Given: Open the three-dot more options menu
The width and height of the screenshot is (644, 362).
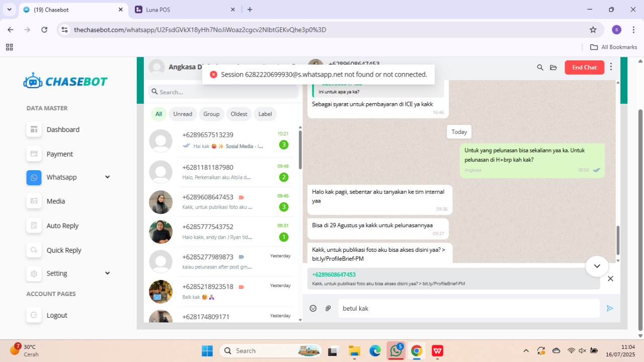Looking at the screenshot, I should tap(611, 67).
